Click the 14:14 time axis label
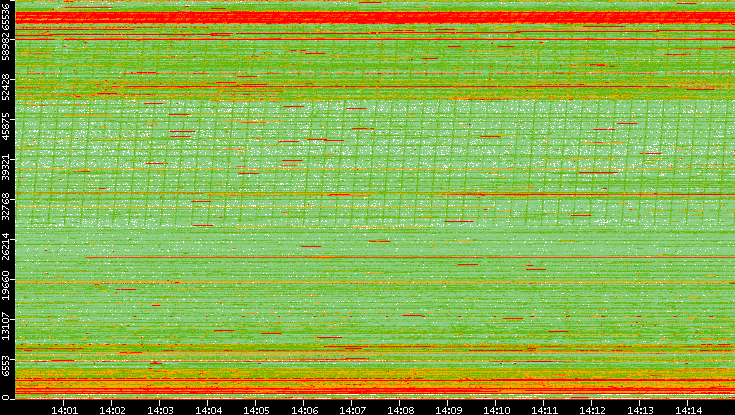This screenshot has height=415, width=735. point(689,410)
